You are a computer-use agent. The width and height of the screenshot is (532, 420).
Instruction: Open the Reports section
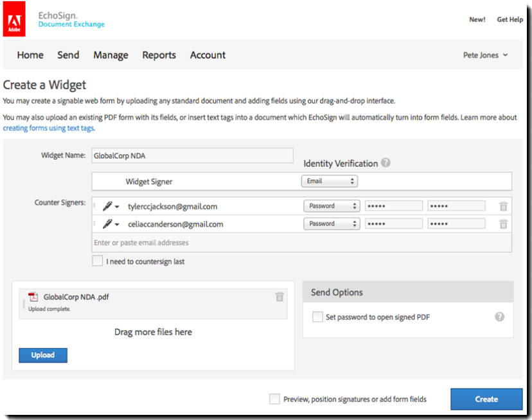[159, 55]
